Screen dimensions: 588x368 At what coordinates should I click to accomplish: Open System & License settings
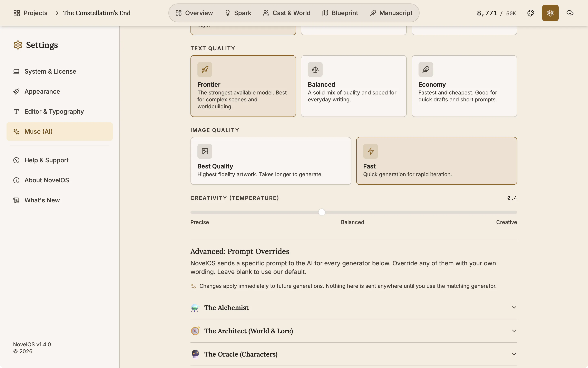[60, 72]
